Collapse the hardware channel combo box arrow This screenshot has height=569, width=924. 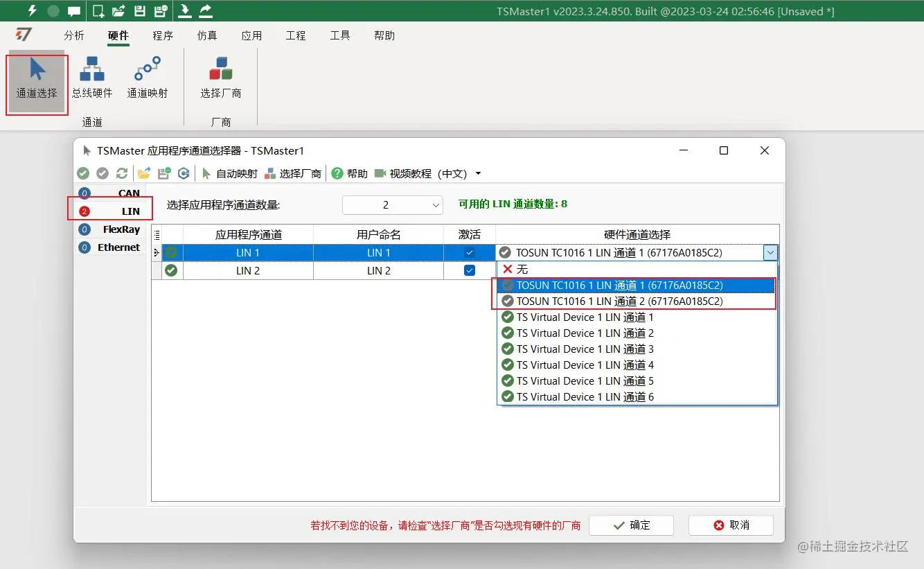tap(770, 253)
